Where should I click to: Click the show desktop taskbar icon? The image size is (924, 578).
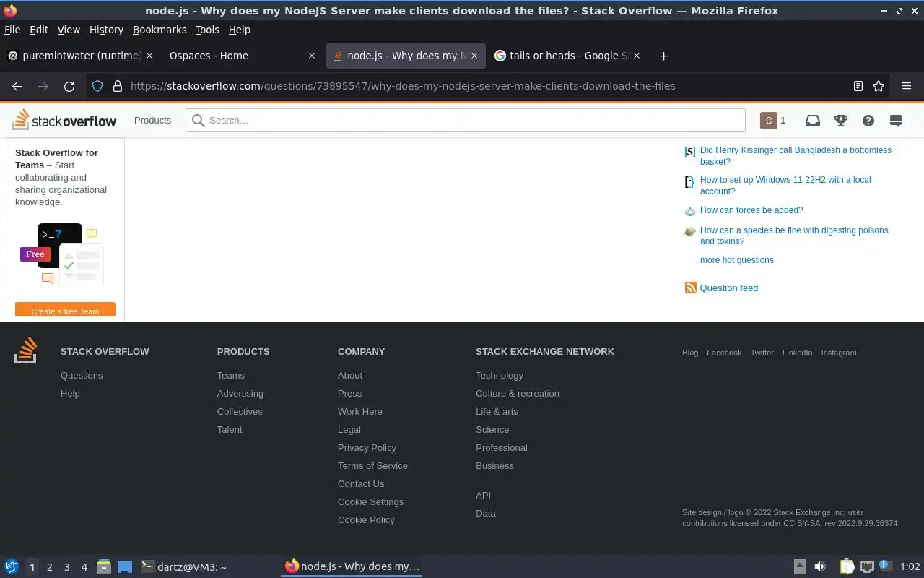125,566
